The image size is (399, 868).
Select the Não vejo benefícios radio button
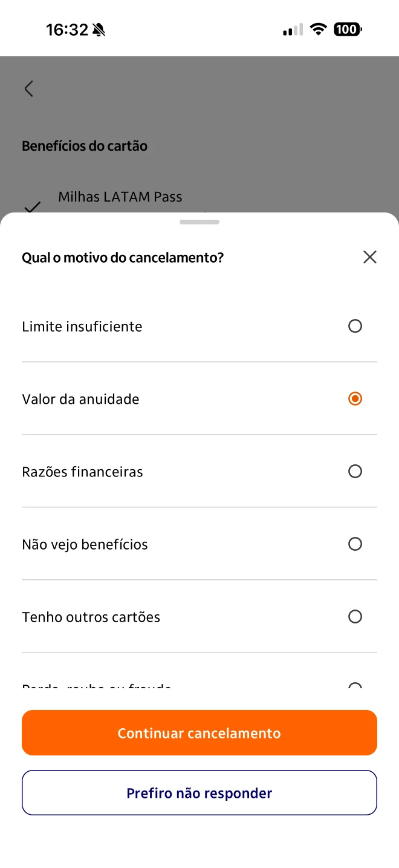point(355,544)
